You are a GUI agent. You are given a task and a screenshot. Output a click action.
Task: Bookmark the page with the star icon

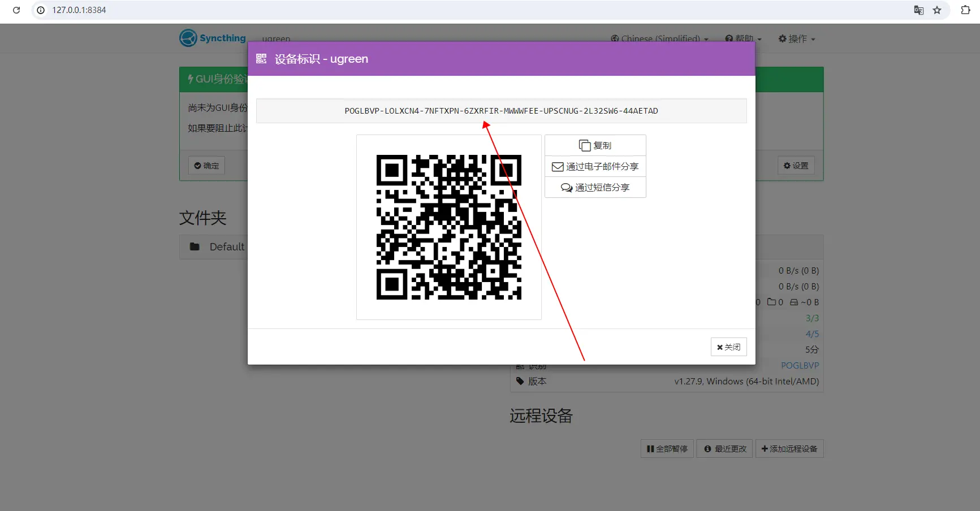click(938, 10)
